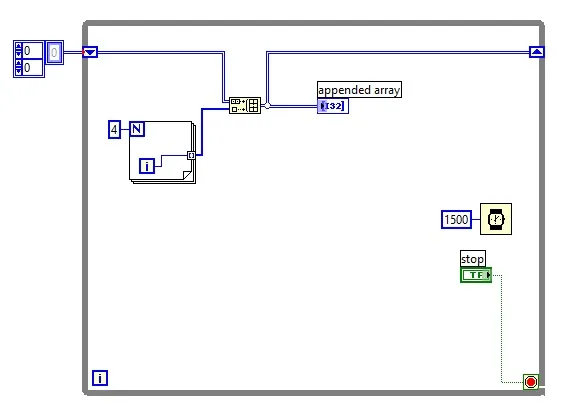
Task: Select the 'stop' label text
Action: pyautogui.click(x=472, y=259)
